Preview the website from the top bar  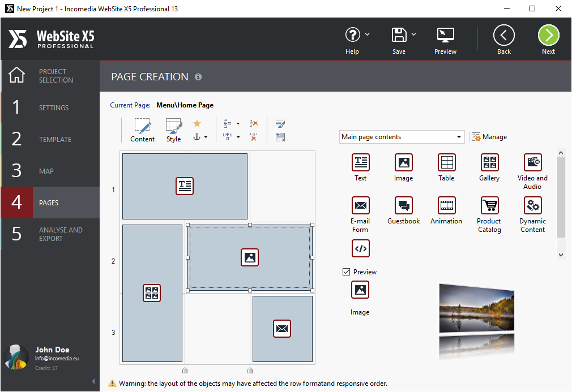click(x=445, y=38)
